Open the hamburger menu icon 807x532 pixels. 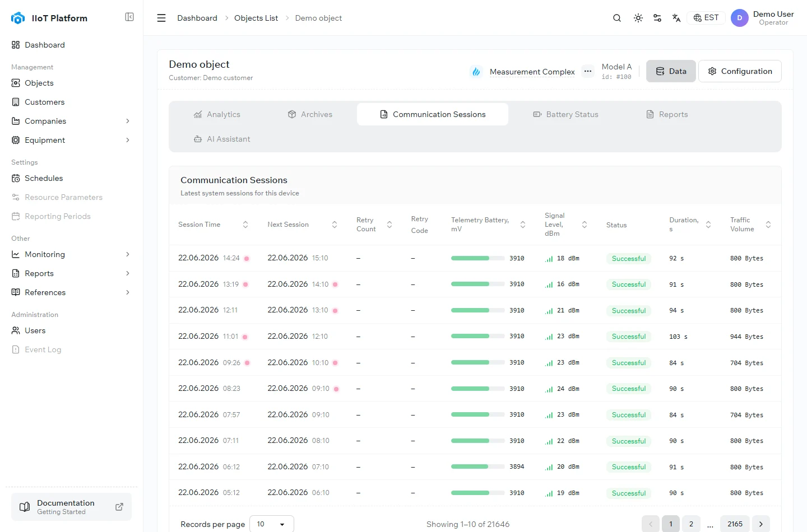161,18
